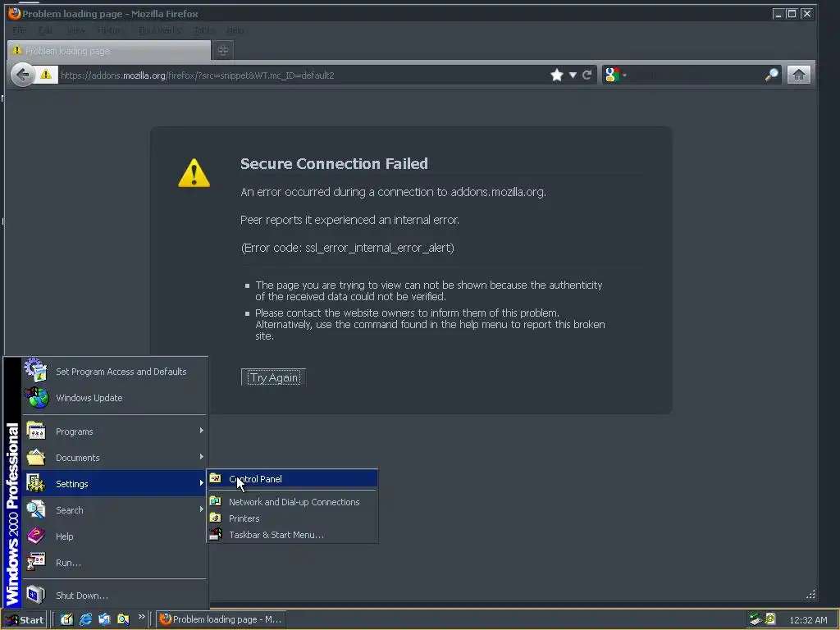
Task: Expand hidden quick launch items chevron
Action: 141,617
